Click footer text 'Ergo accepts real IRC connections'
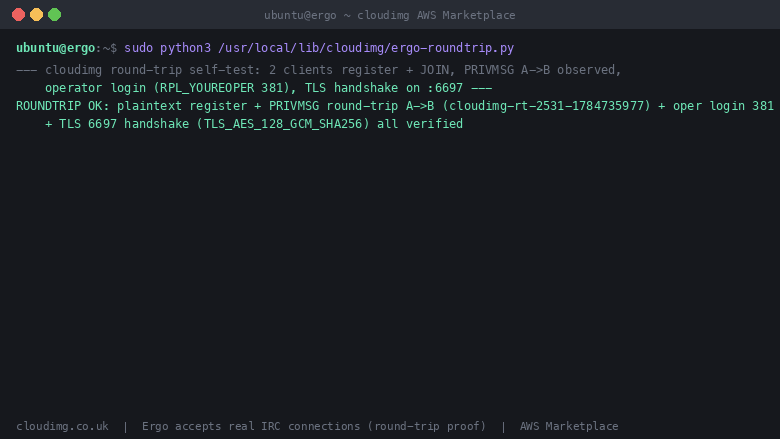This screenshot has height=439, width=780. (251, 426)
